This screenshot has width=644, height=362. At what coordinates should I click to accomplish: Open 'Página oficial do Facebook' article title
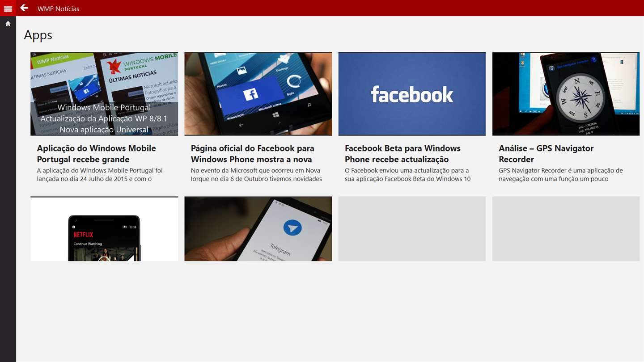click(253, 154)
